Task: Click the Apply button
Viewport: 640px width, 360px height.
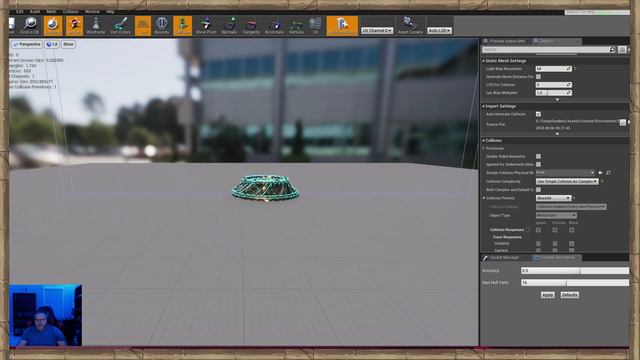Action: 547,295
